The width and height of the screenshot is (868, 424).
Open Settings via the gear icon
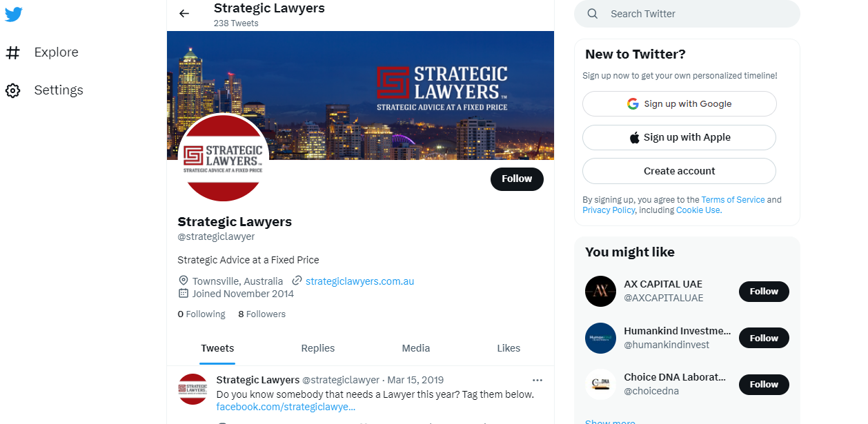coord(12,90)
